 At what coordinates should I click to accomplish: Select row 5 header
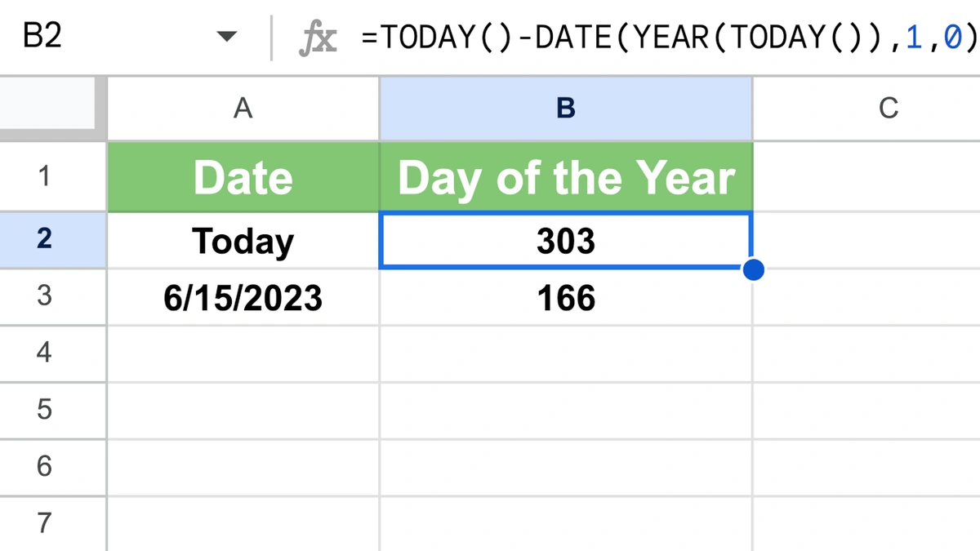tap(44, 410)
